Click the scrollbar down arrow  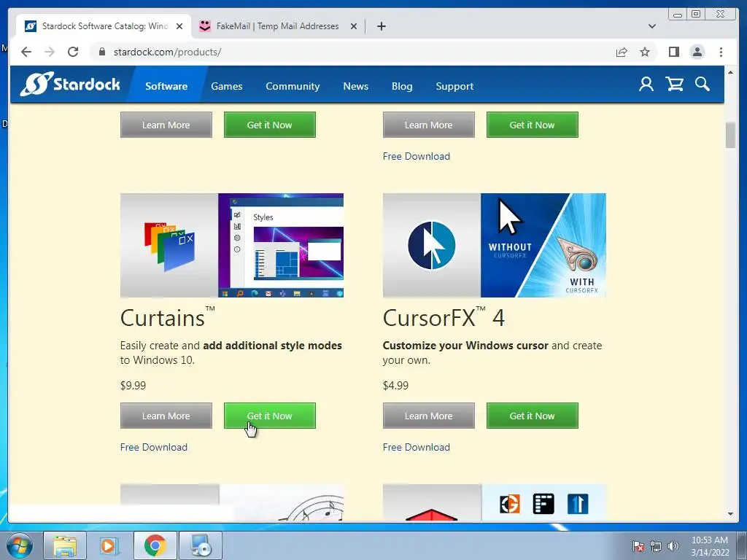[730, 514]
